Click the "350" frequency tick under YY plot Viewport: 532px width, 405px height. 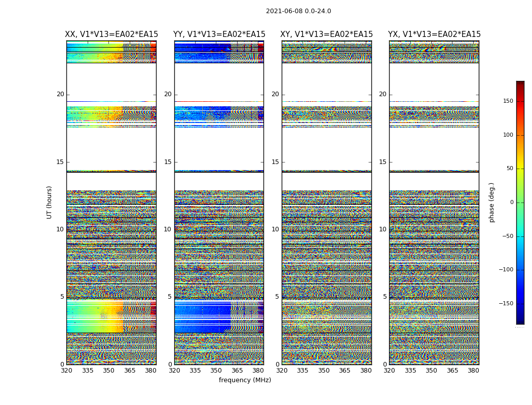pyautogui.click(x=216, y=371)
